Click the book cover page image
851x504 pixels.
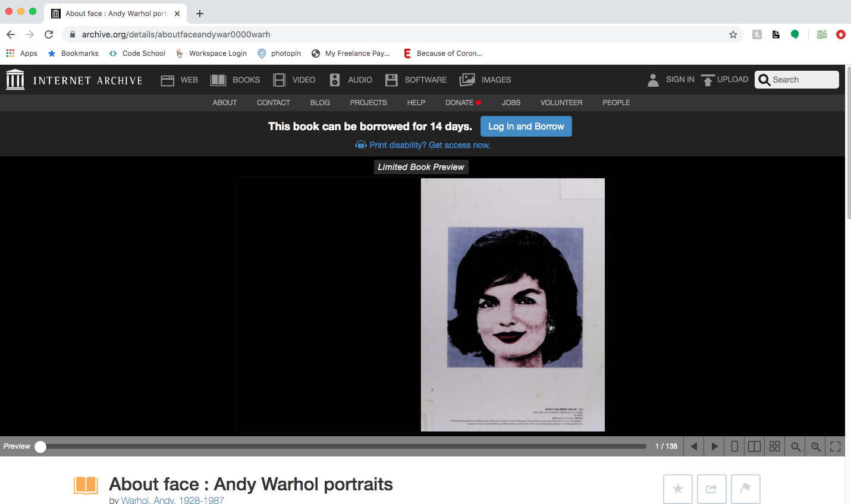(x=513, y=305)
